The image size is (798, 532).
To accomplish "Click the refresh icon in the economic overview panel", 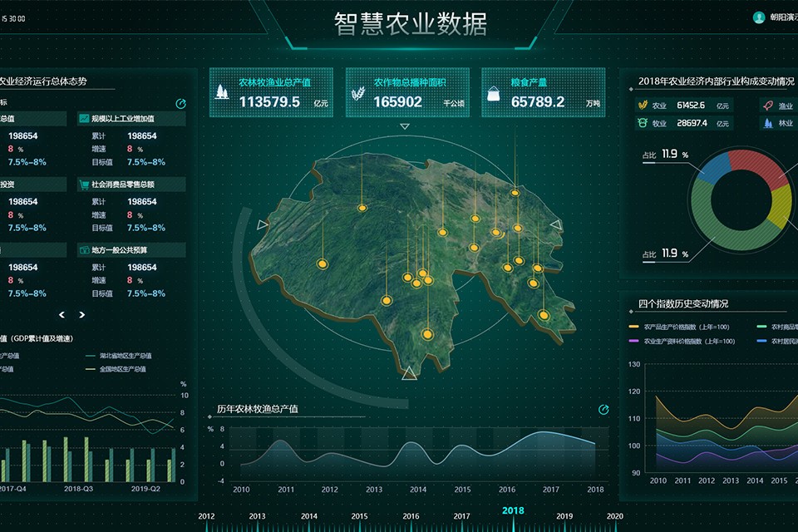I will pos(181,103).
